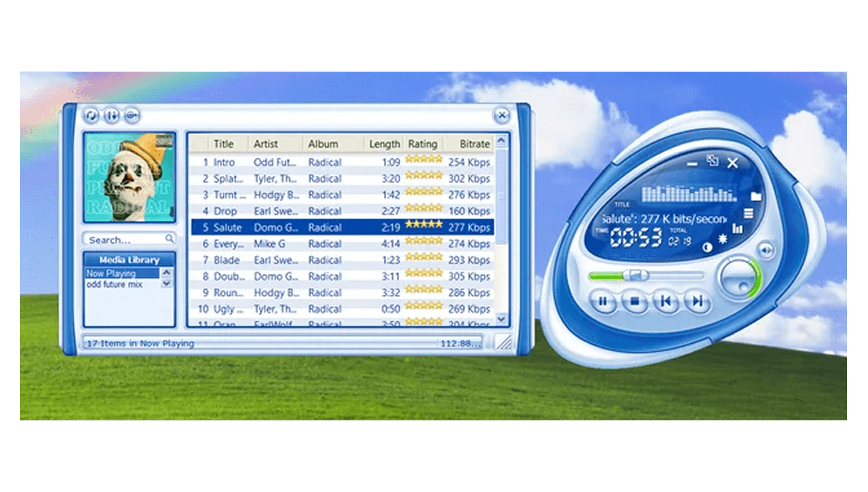The width and height of the screenshot is (868, 492).
Task: Sort tracks by the Bitrate column header
Action: (x=474, y=144)
